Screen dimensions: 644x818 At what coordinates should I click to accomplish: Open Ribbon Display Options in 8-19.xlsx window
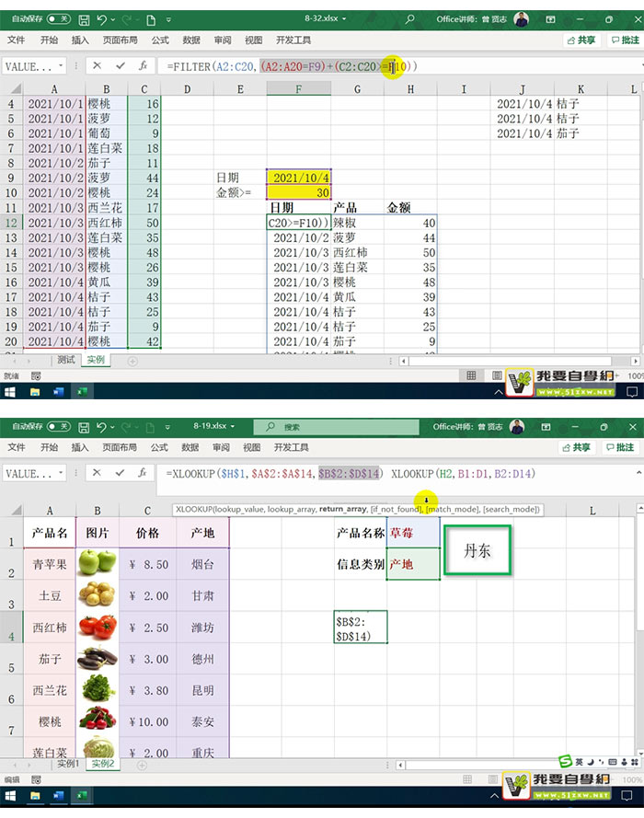[546, 427]
